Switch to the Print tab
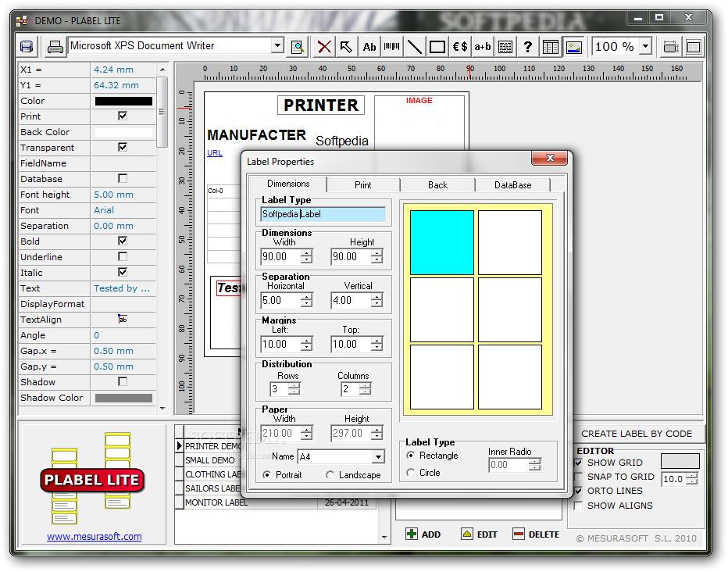 tap(363, 184)
